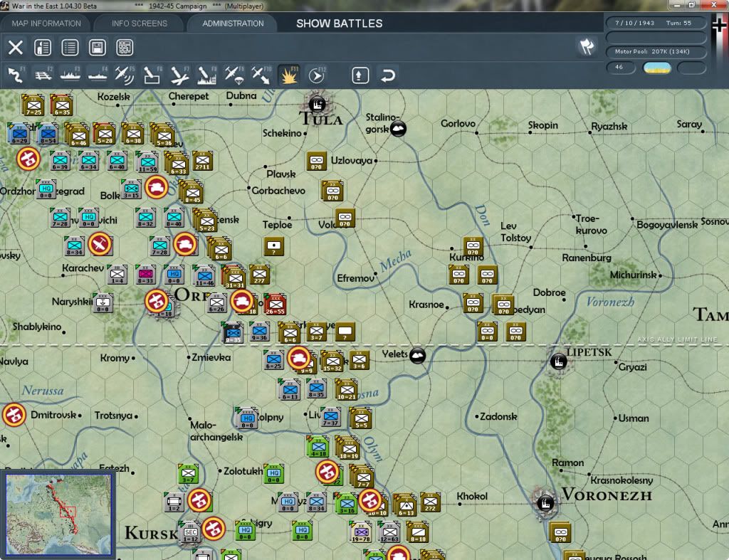Screen dimensions: 729x560
Task: Click the Gorlovo town label
Action: [458, 124]
